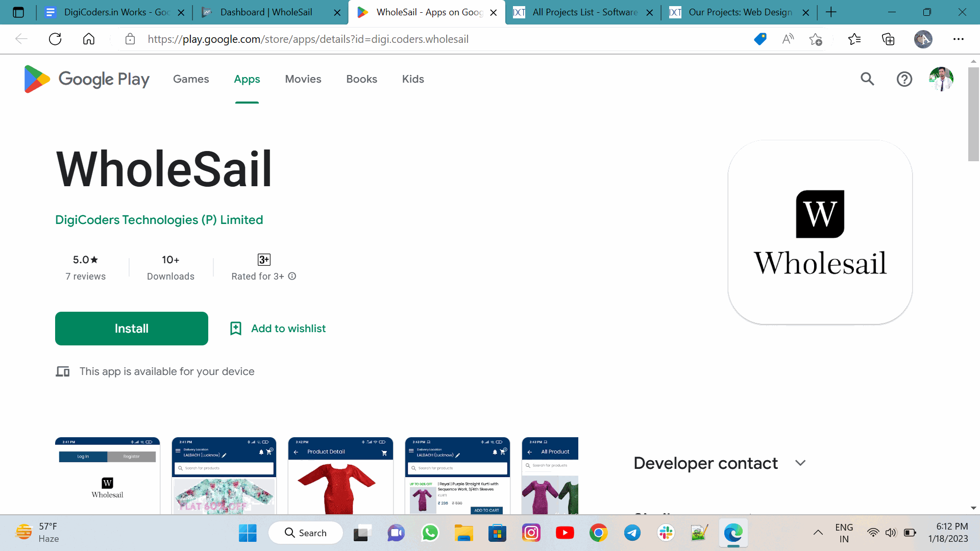Click the ENG IN language indicator
The height and width of the screenshot is (551, 980).
point(844,533)
